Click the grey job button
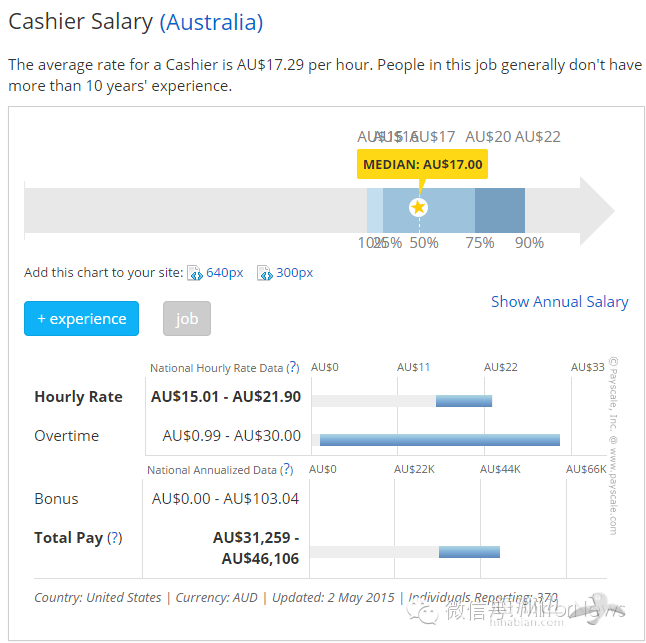The height and width of the screenshot is (643, 646). [187, 318]
